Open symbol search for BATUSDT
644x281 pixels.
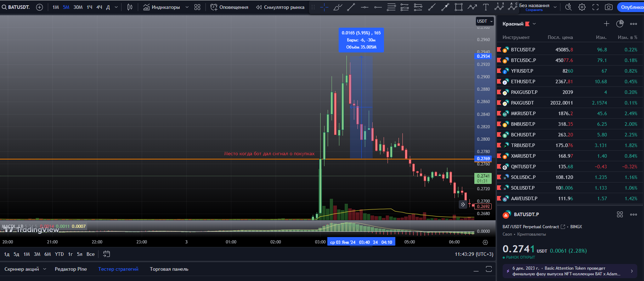tap(16, 7)
